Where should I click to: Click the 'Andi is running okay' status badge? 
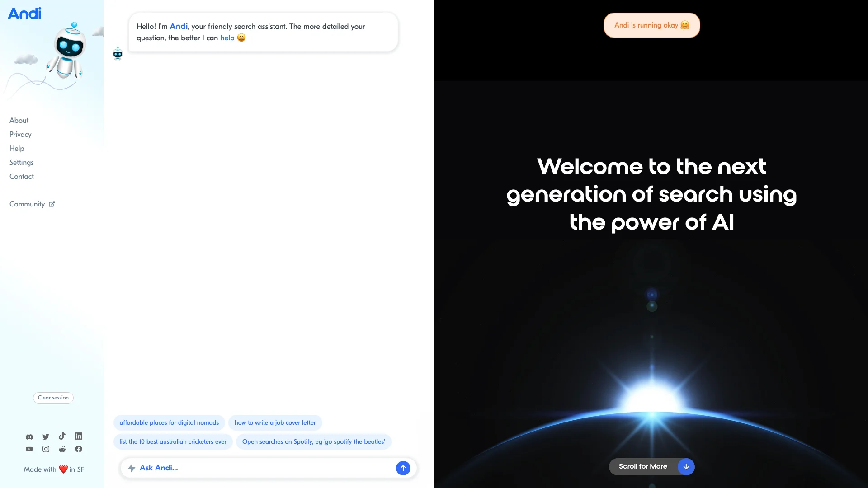point(652,25)
